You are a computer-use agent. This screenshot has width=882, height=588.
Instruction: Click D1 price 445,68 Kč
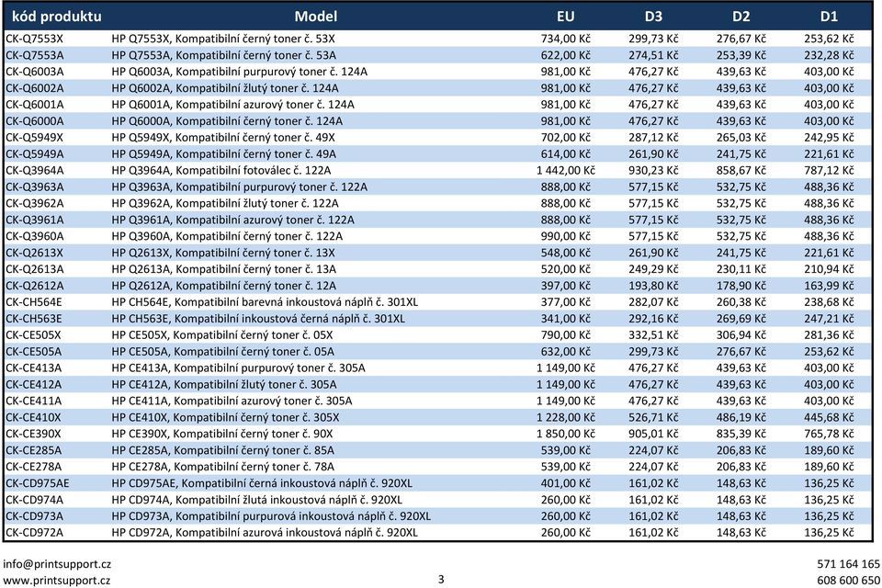click(x=829, y=417)
